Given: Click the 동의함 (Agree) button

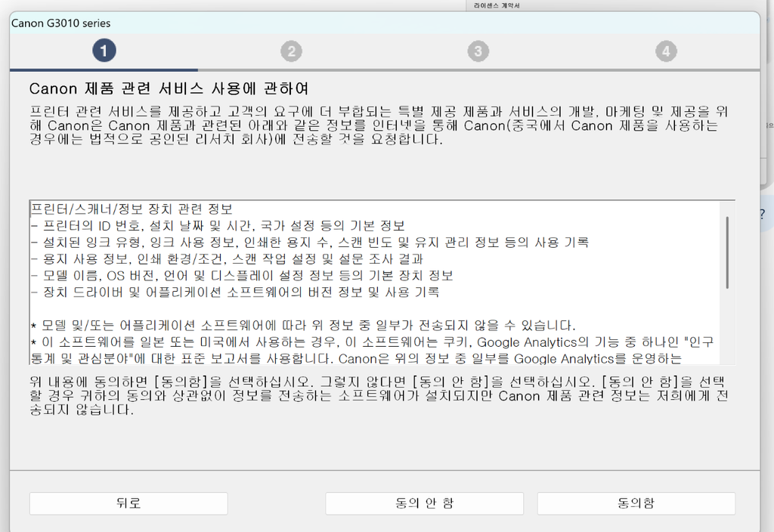Looking at the screenshot, I should point(636,503).
